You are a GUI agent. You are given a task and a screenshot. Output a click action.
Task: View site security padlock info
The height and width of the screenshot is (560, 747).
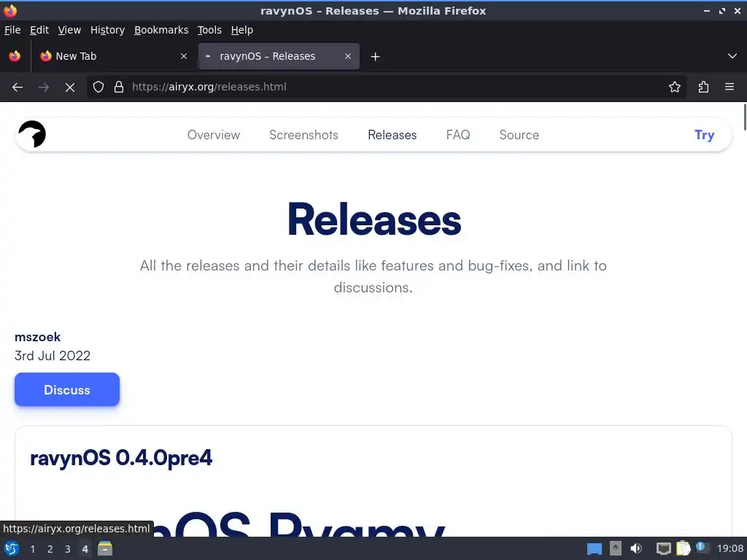coord(119,87)
